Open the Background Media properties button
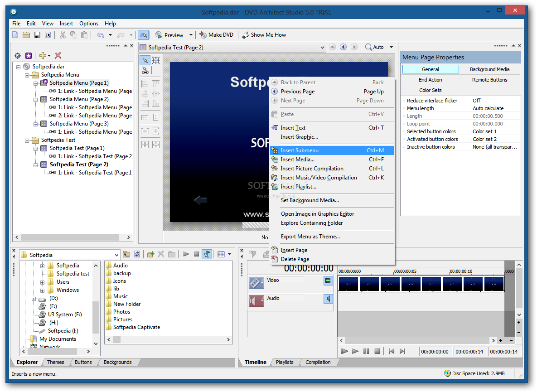 490,69
